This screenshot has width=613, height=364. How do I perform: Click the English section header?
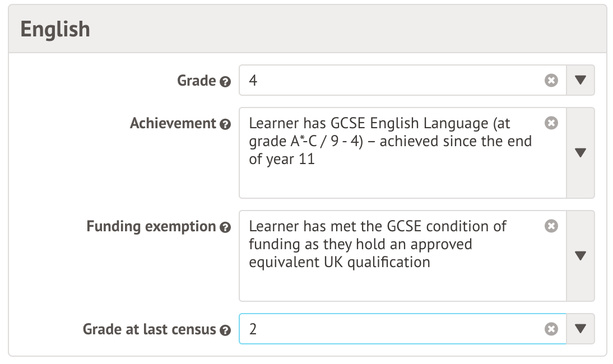pyautogui.click(x=55, y=29)
